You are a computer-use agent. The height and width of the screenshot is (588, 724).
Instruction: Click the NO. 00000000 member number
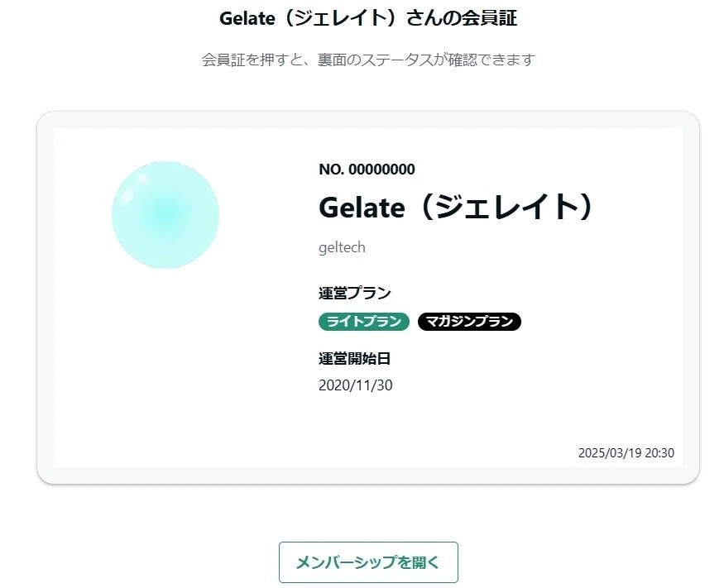click(x=367, y=170)
